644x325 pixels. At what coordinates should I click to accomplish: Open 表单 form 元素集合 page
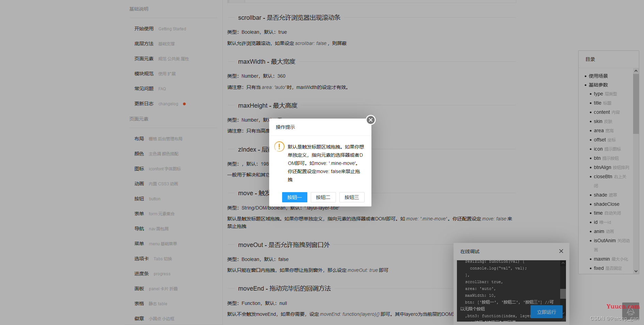[x=154, y=214]
